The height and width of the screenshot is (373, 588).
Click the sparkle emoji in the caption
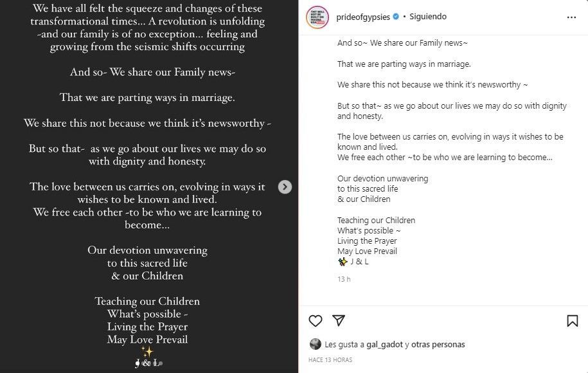pos(343,262)
